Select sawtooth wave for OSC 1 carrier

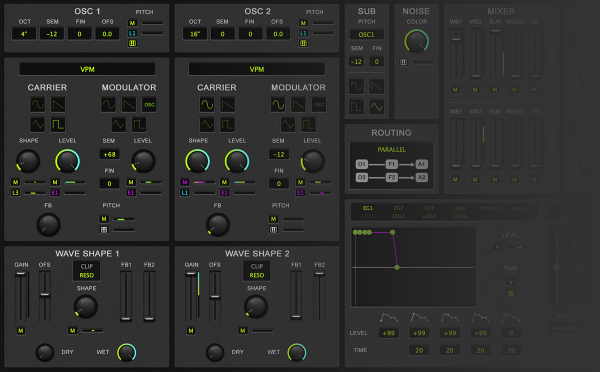point(58,104)
